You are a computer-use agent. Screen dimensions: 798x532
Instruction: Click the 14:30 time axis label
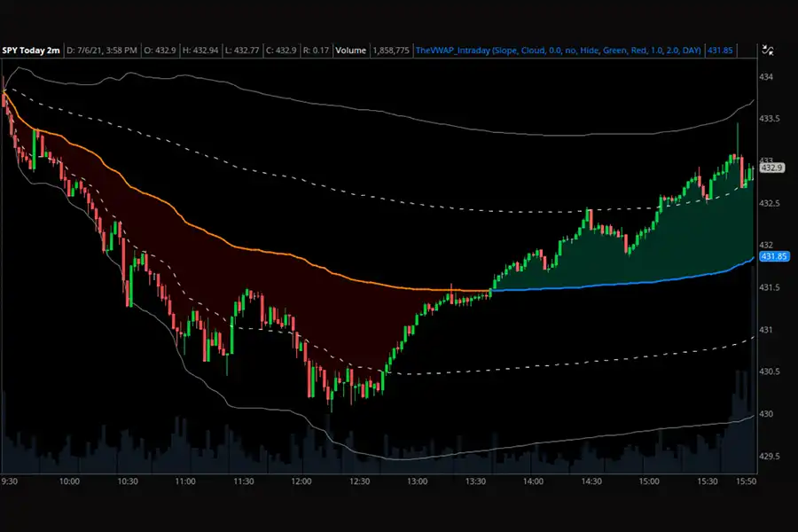(x=591, y=481)
